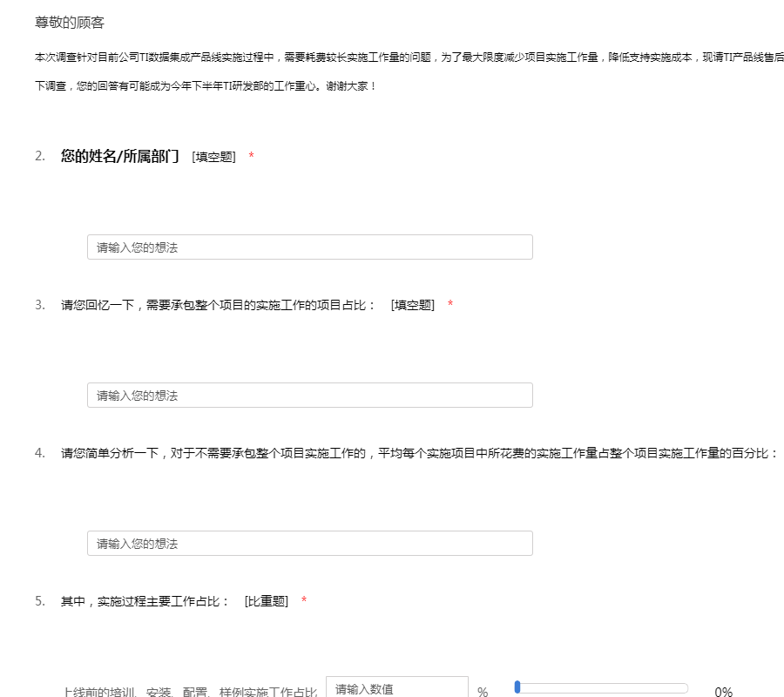Image resolution: width=784 pixels, height=697 pixels.
Task: Click the red asterisk beside question 3
Action: point(450,305)
